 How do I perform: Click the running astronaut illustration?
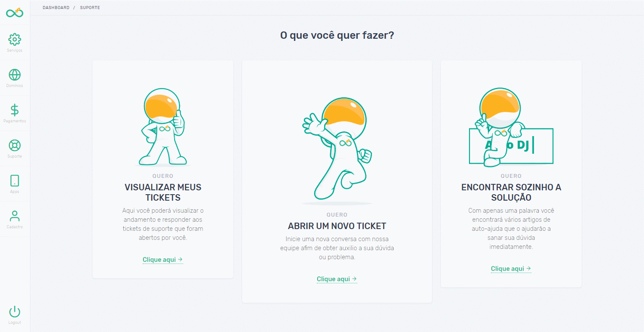pos(337,151)
